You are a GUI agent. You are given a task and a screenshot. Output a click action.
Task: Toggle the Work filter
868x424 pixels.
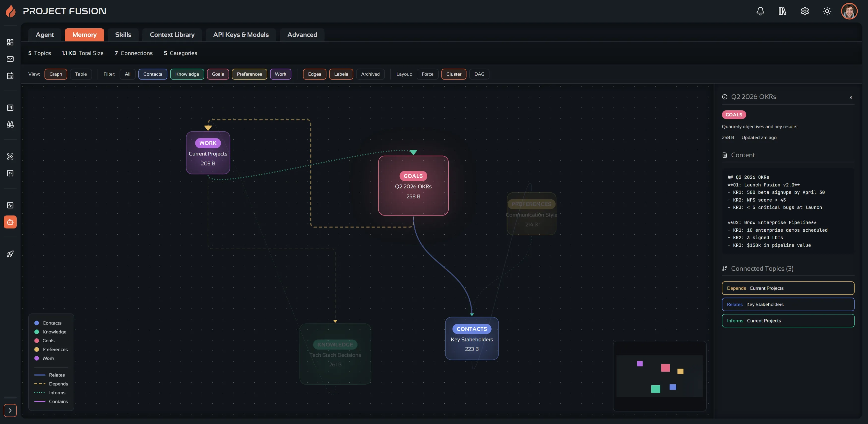280,74
